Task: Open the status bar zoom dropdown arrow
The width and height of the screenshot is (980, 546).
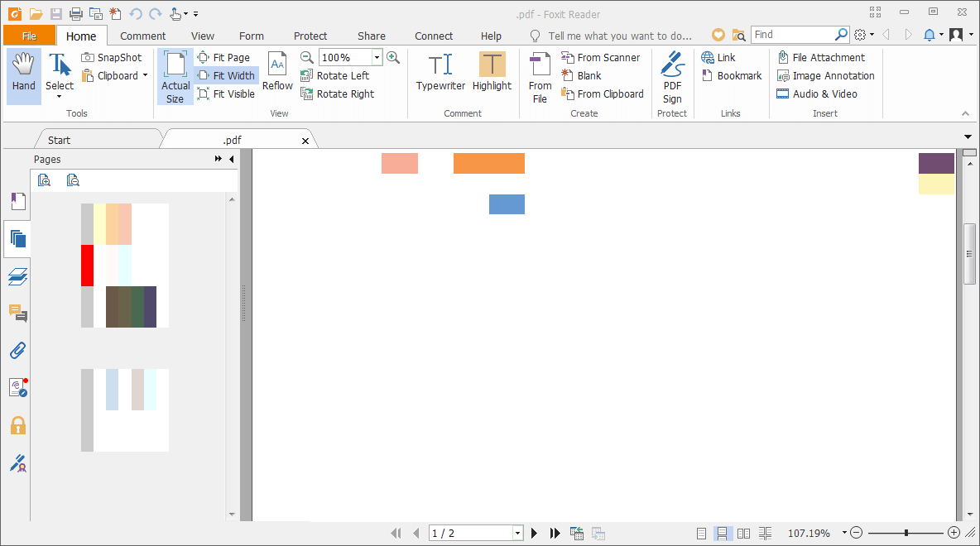Action: pos(843,533)
